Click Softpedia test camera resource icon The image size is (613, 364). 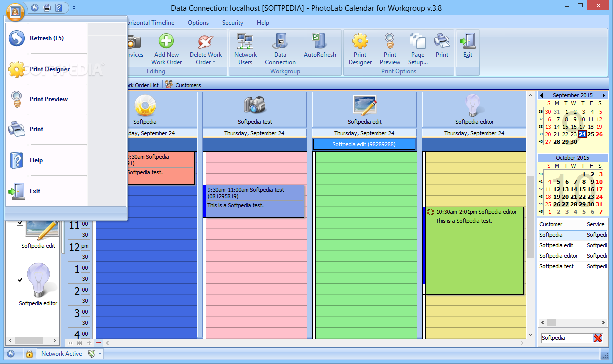pos(255,105)
